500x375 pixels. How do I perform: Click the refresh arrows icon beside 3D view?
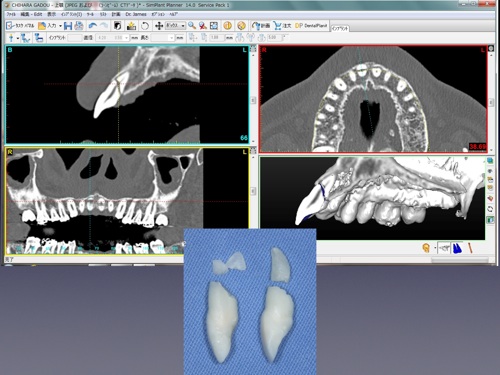(490, 209)
